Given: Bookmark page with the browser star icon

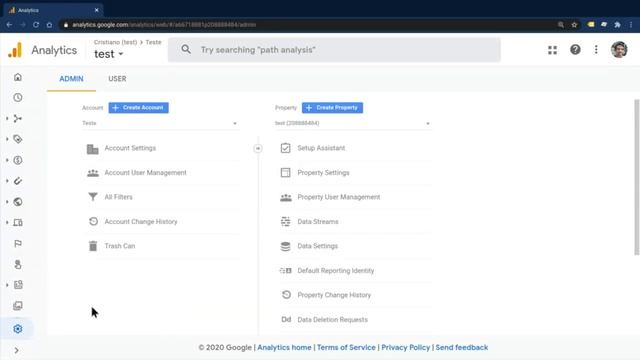Looking at the screenshot, I should [x=574, y=25].
